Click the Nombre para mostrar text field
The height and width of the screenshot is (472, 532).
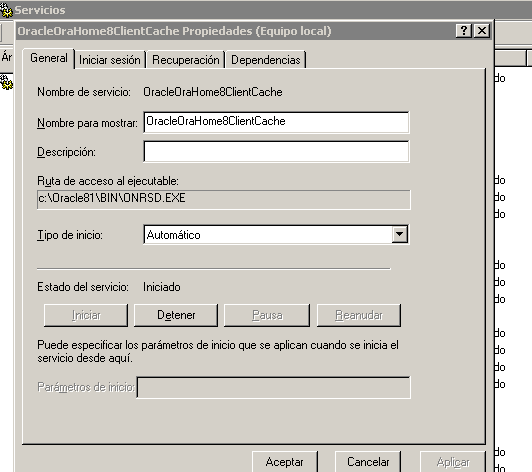[276, 122]
